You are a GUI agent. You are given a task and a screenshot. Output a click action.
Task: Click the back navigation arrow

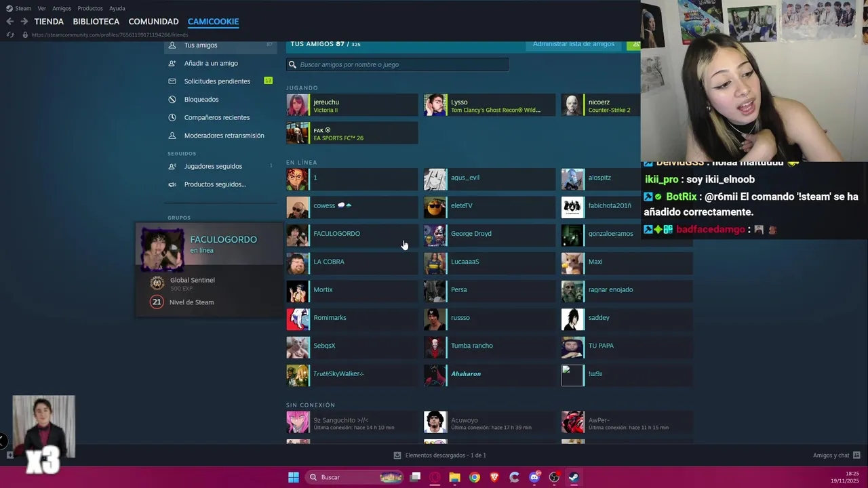point(9,22)
